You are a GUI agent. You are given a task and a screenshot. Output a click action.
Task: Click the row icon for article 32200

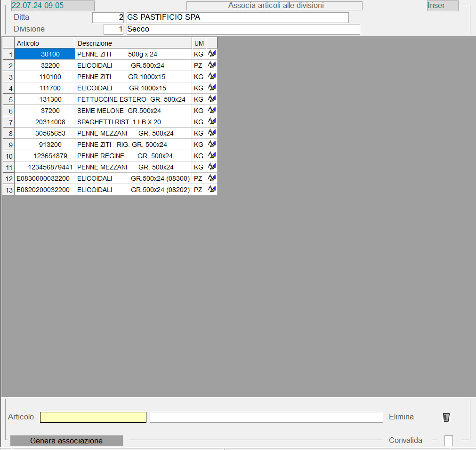pyautogui.click(x=212, y=65)
